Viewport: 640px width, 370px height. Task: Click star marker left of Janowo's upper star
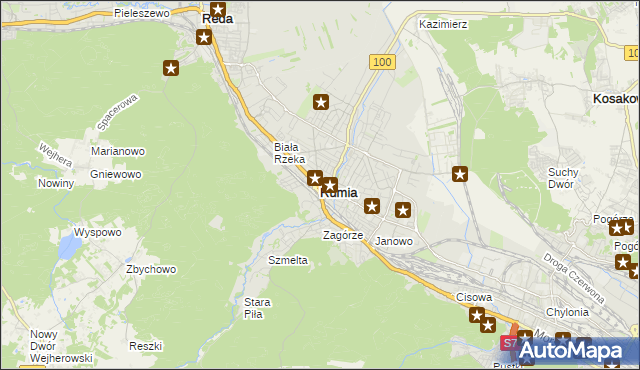point(371,206)
